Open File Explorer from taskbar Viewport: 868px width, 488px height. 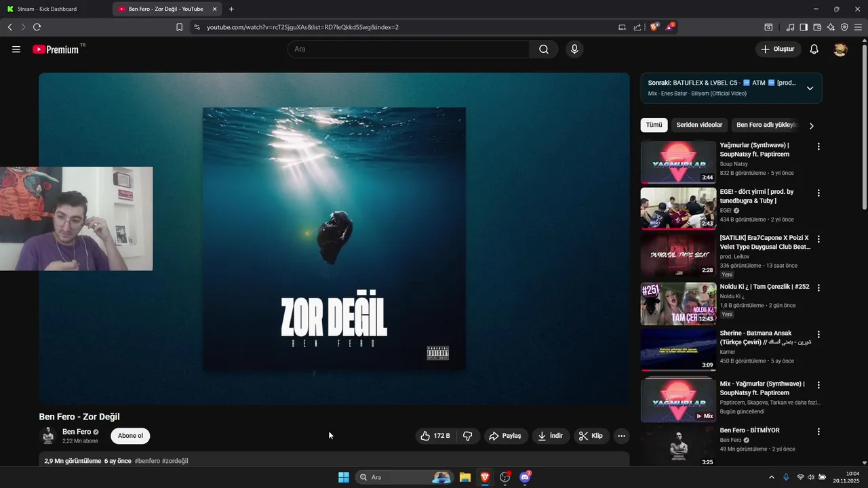tap(465, 477)
